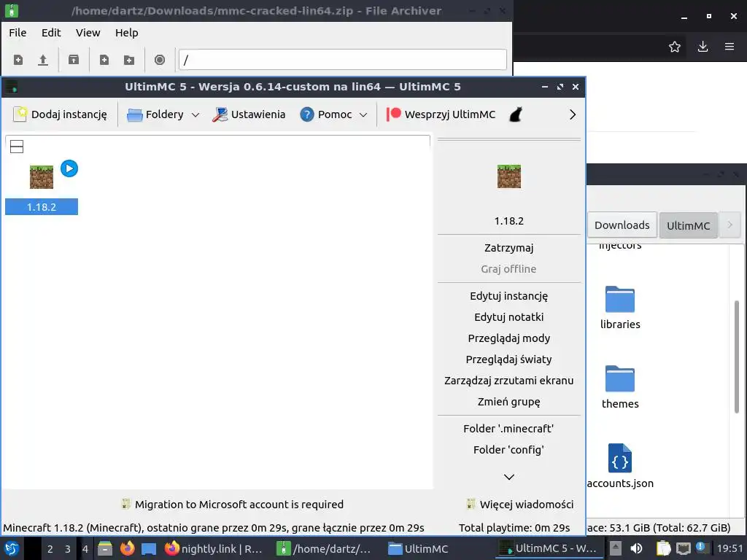Click Edytuj notatki button
The height and width of the screenshot is (560, 747).
click(x=508, y=317)
